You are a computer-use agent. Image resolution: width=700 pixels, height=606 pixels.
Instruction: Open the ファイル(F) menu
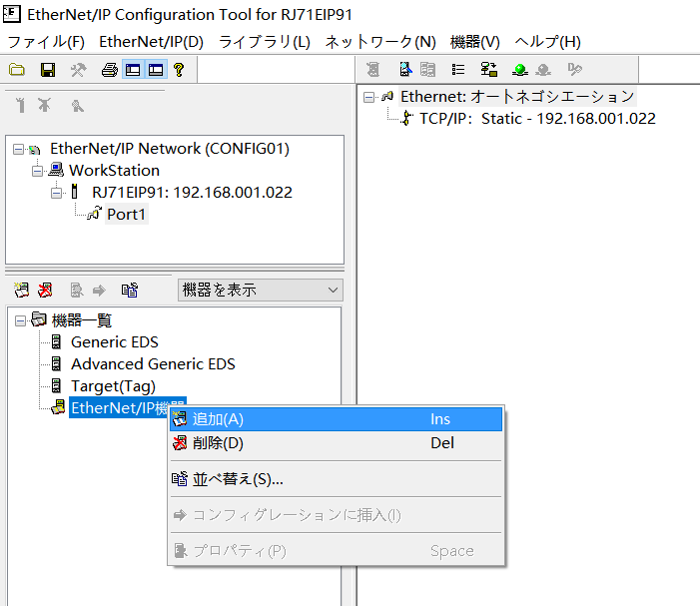46,42
